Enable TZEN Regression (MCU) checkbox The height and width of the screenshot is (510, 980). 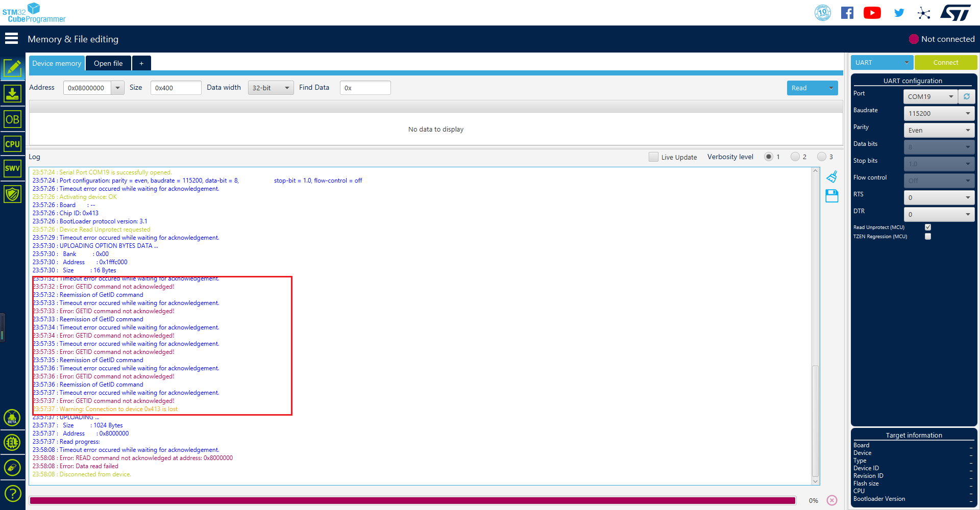pos(928,237)
